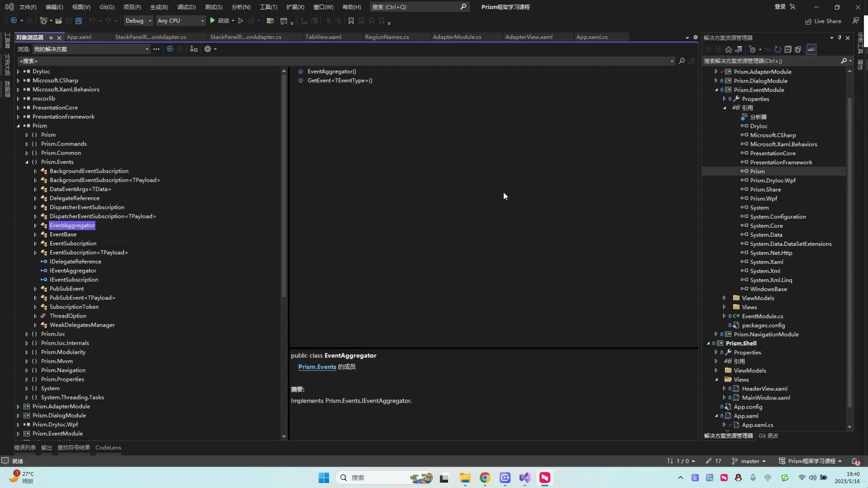The height and width of the screenshot is (488, 868).
Task: Click the Save All icon in the toolbar
Action: (79, 21)
